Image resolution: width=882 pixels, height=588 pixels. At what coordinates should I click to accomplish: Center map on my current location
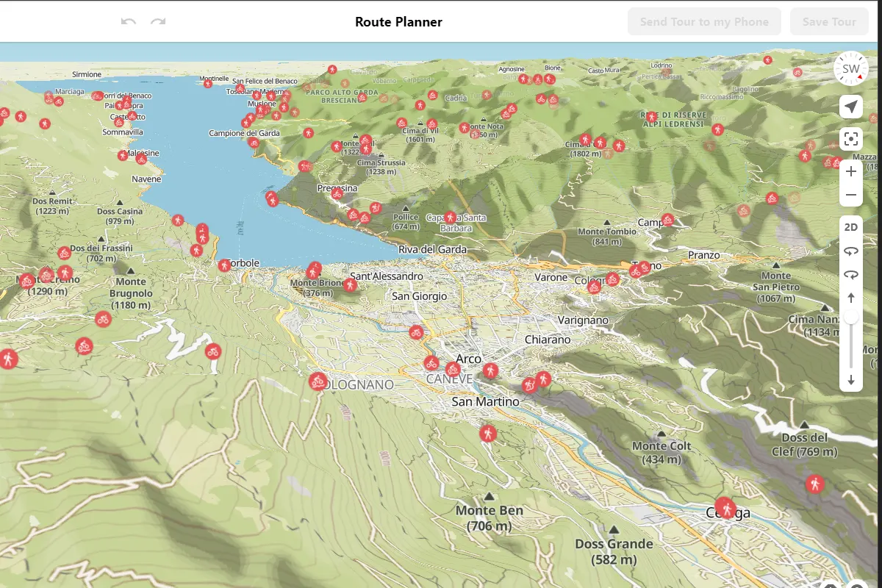coord(850,107)
